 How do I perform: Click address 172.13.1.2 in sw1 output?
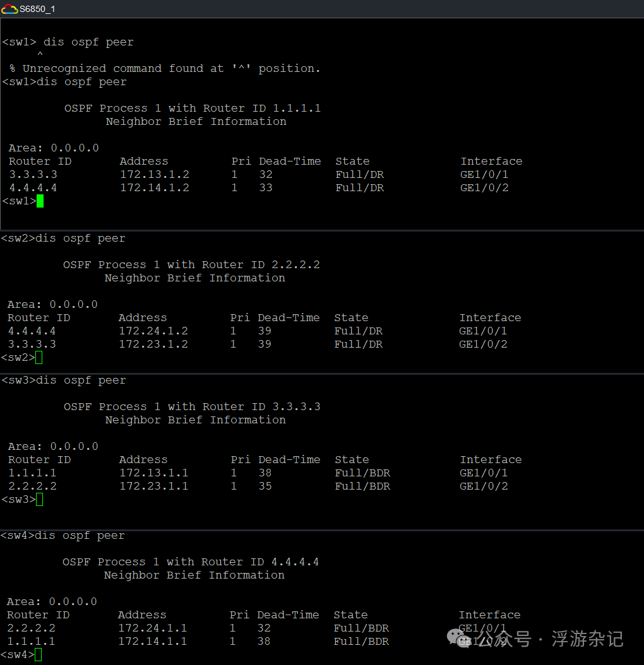point(155,174)
